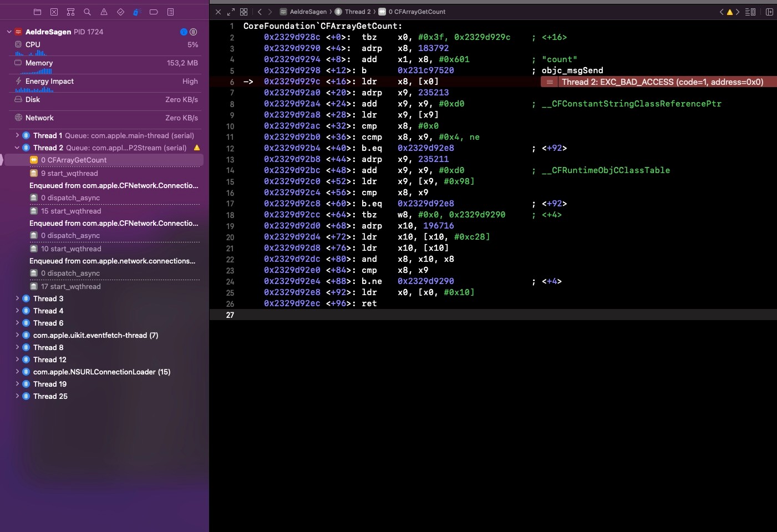
Task: Open the Issue navigator warning icon
Action: coord(104,12)
